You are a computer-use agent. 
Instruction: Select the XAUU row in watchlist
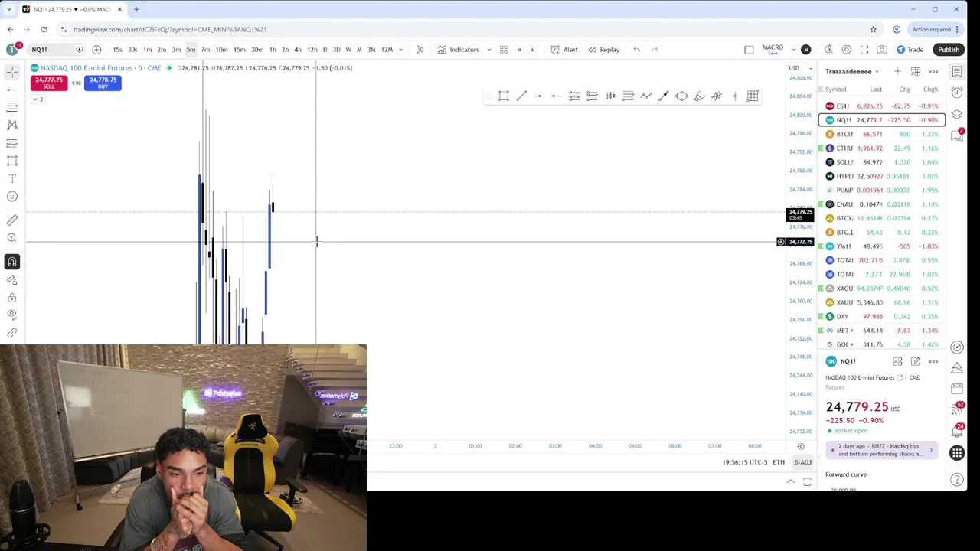pos(882,302)
